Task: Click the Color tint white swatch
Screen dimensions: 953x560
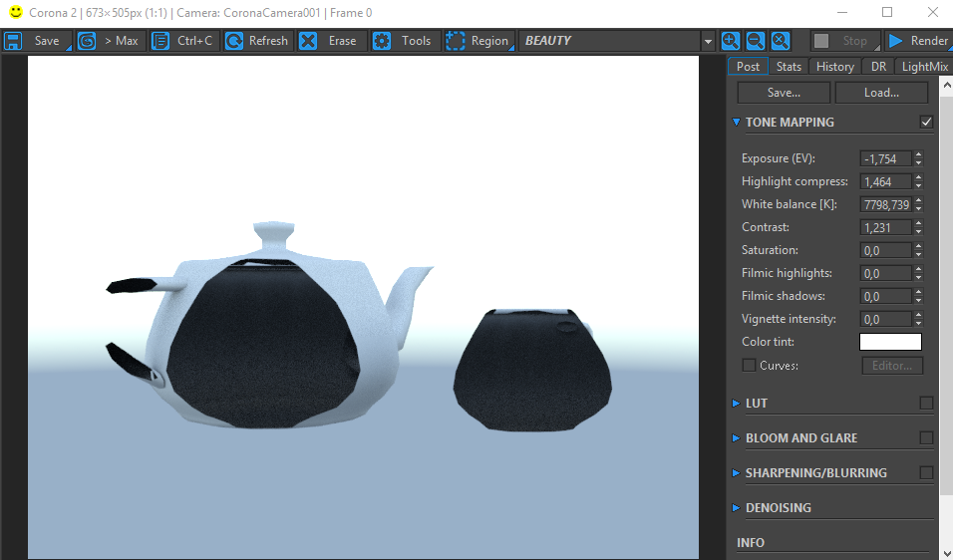Action: [x=890, y=342]
